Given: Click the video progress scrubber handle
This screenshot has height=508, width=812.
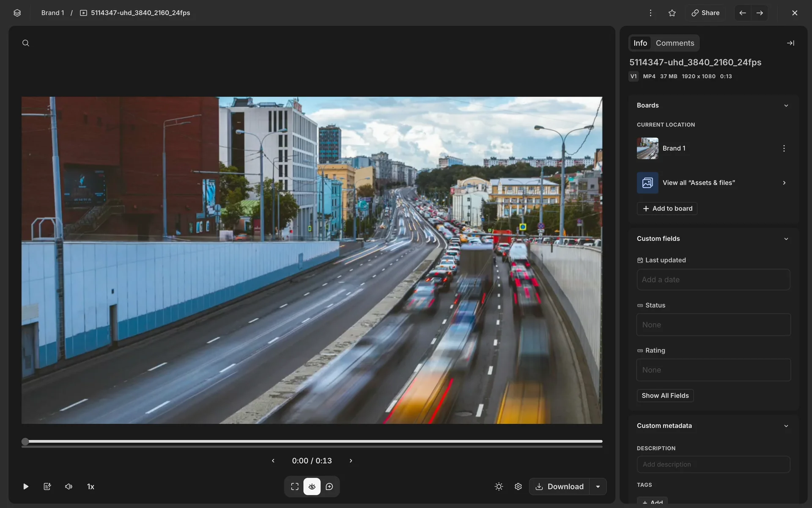Looking at the screenshot, I should (25, 442).
